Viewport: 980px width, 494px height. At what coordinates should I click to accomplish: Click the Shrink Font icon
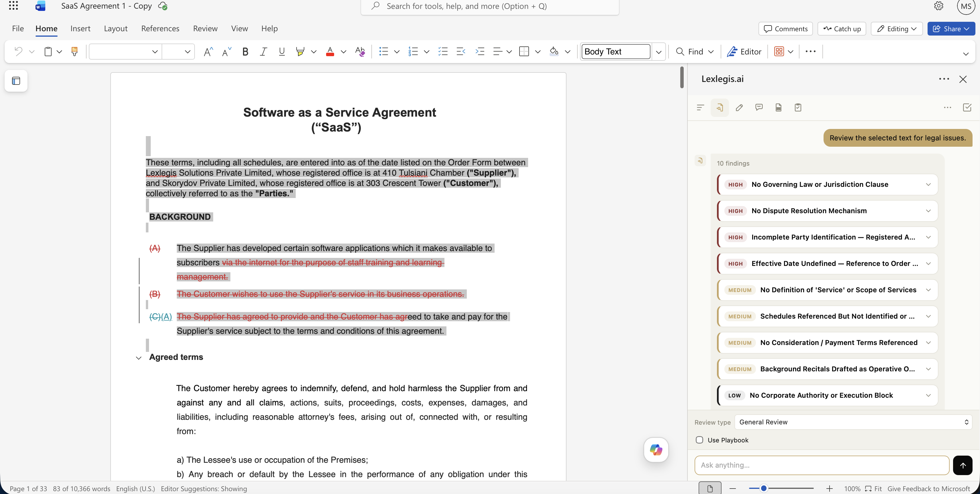pos(227,51)
